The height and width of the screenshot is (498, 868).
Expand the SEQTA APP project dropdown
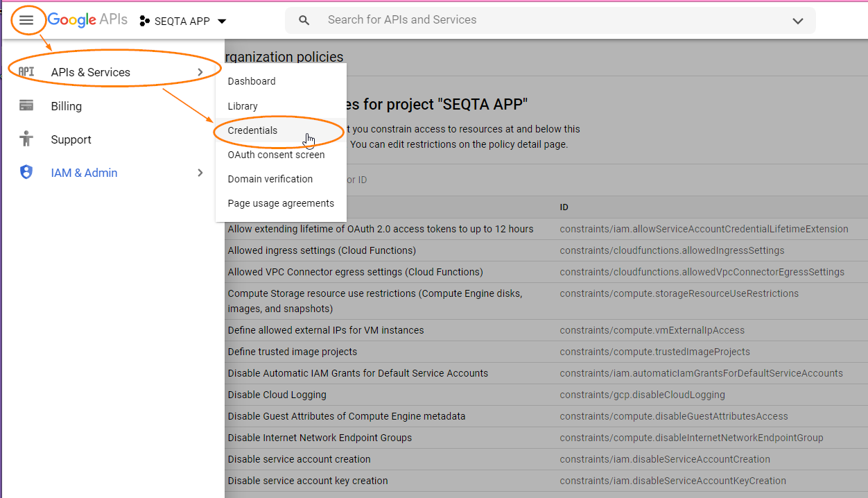tap(222, 22)
